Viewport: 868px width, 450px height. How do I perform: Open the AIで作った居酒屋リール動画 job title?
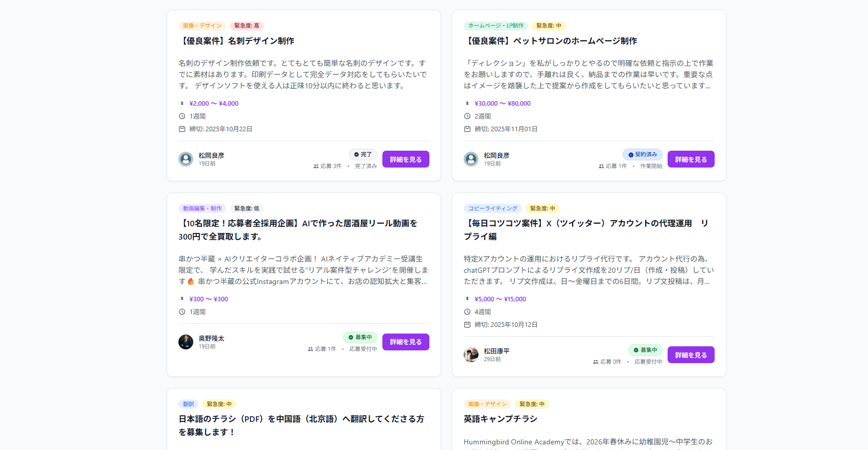coord(298,230)
